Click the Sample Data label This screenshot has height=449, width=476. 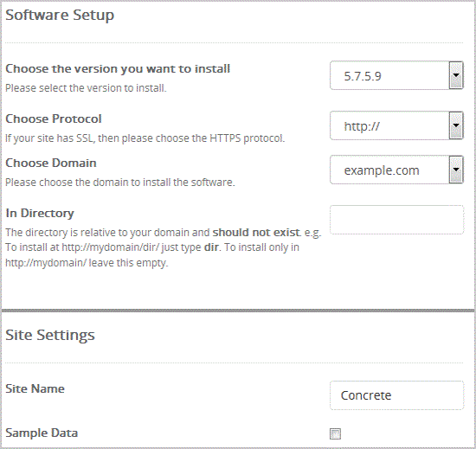point(42,433)
